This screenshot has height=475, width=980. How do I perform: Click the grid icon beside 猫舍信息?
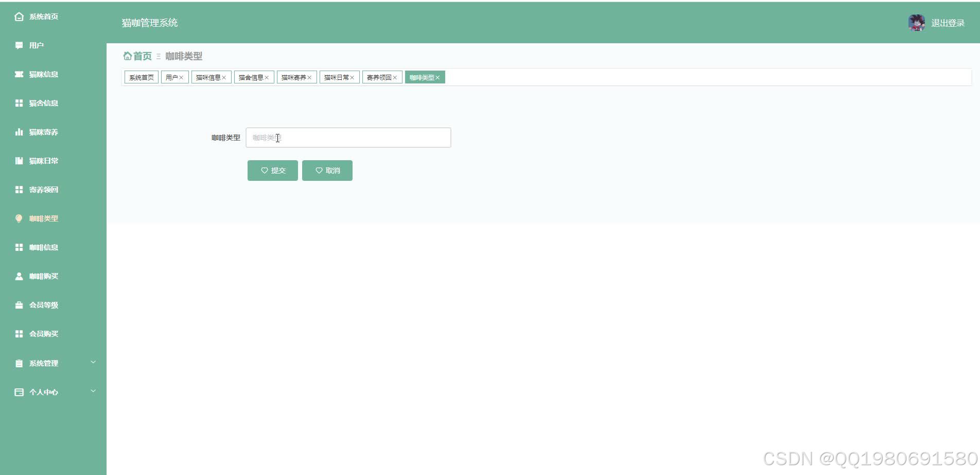19,103
